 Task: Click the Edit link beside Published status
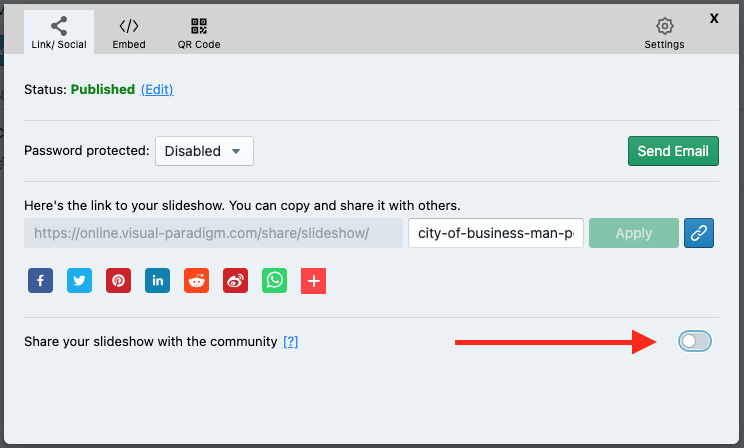coord(157,90)
